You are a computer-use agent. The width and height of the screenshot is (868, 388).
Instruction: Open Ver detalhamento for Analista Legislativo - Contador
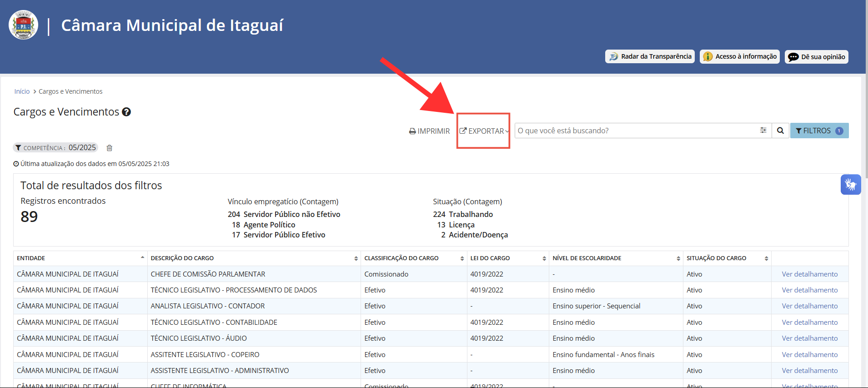(x=810, y=306)
